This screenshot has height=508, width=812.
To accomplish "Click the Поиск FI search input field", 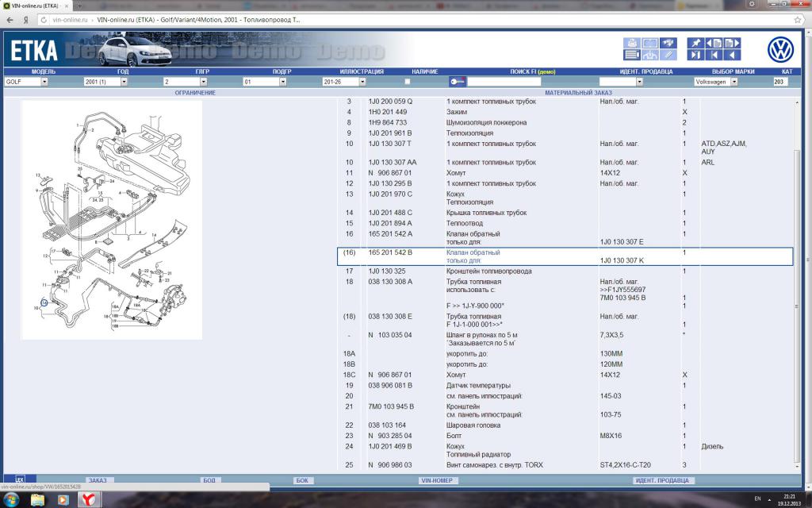I will [x=504, y=82].
